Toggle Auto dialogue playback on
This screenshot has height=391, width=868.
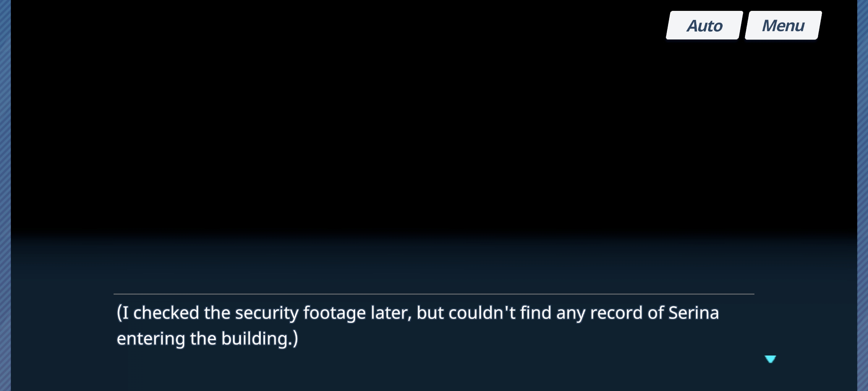pos(705,25)
